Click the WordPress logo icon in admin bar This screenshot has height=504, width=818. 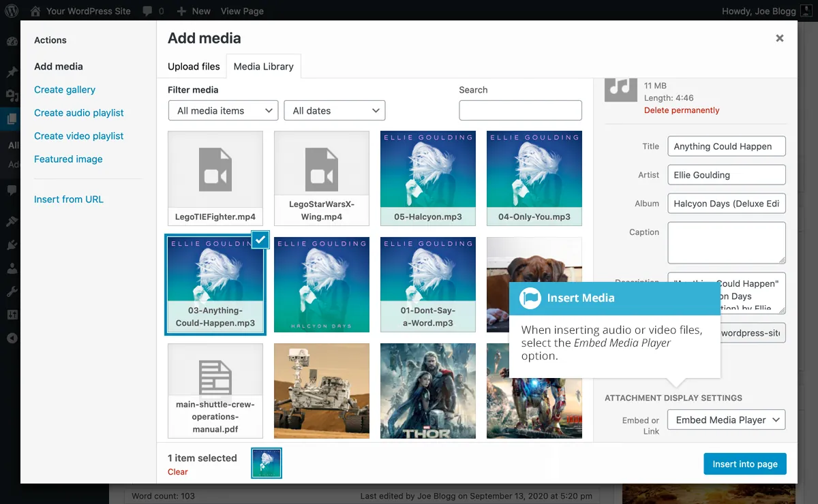12,11
